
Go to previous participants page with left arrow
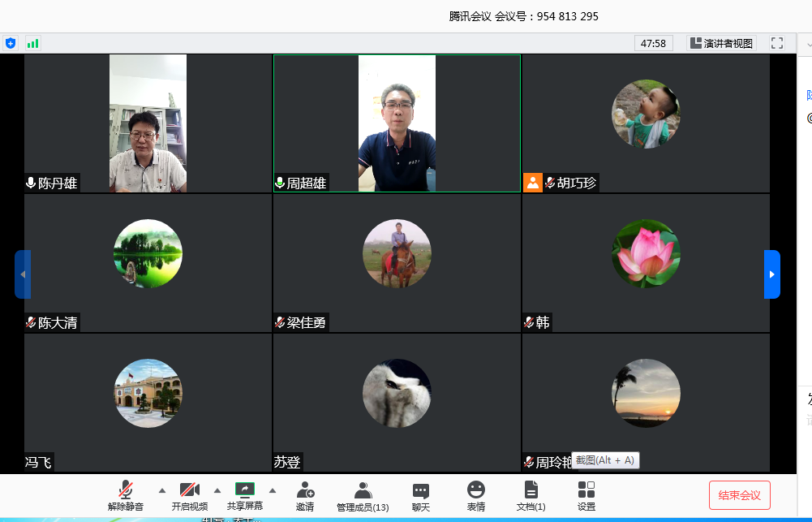[x=23, y=274]
